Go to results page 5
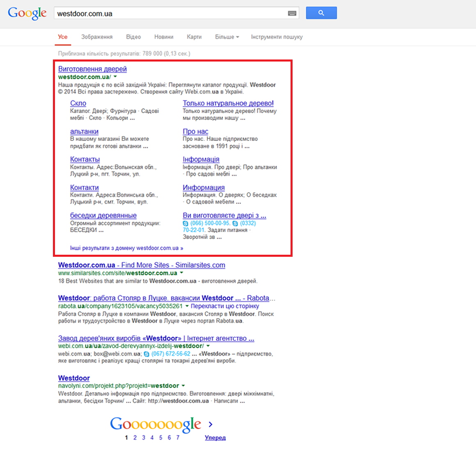Viewport: 476px width, 459px height. (160, 437)
